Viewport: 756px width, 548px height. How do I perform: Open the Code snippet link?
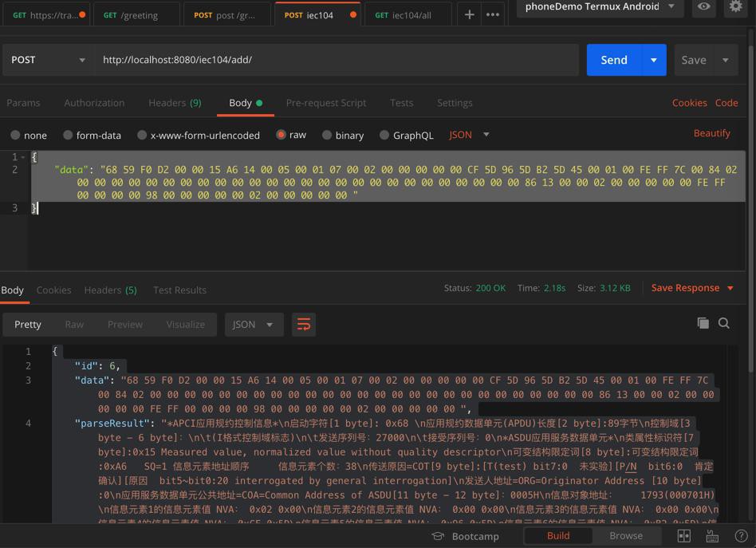click(x=726, y=103)
